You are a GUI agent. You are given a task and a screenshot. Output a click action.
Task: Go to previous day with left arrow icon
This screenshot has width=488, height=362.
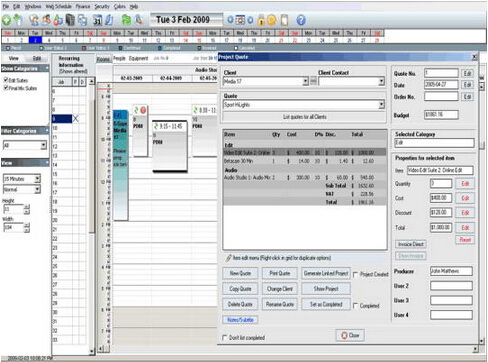[230, 20]
